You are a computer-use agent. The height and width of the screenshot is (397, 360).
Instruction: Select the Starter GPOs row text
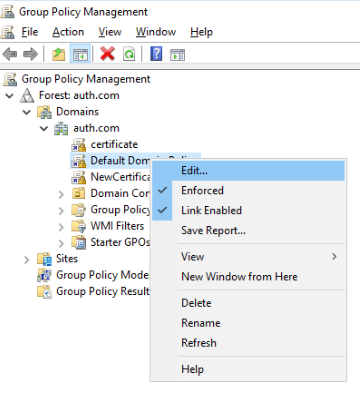point(120,242)
